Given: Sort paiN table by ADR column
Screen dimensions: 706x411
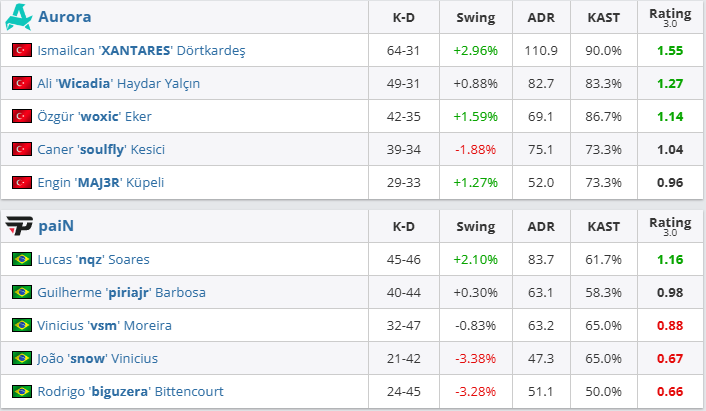Looking at the screenshot, I should click(539, 226).
